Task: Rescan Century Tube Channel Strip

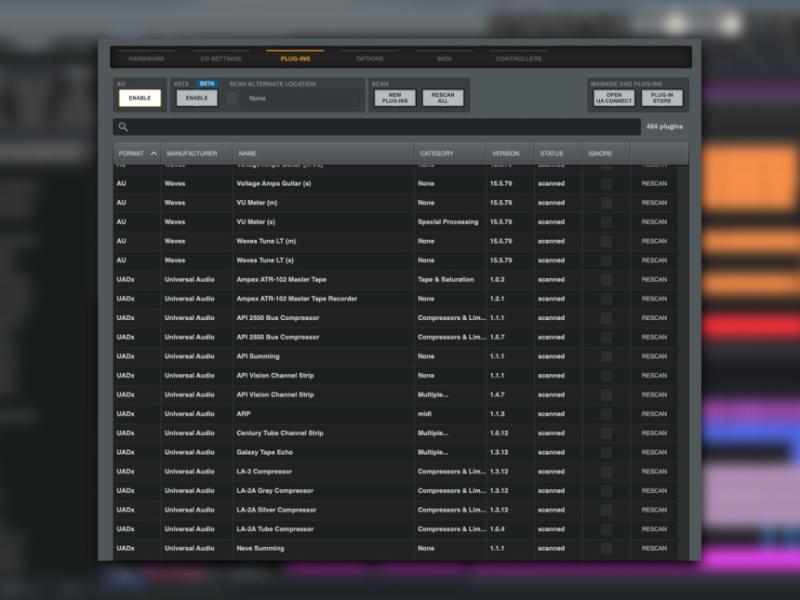Action: pos(654,433)
